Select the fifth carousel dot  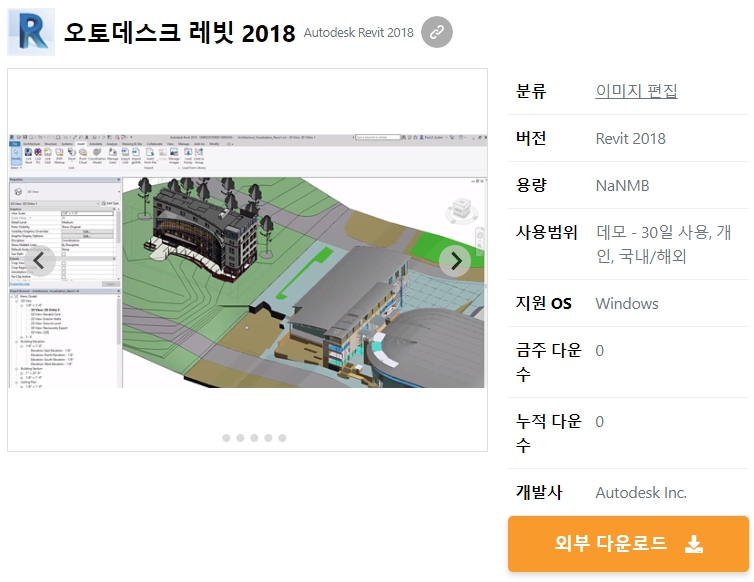tap(282, 438)
